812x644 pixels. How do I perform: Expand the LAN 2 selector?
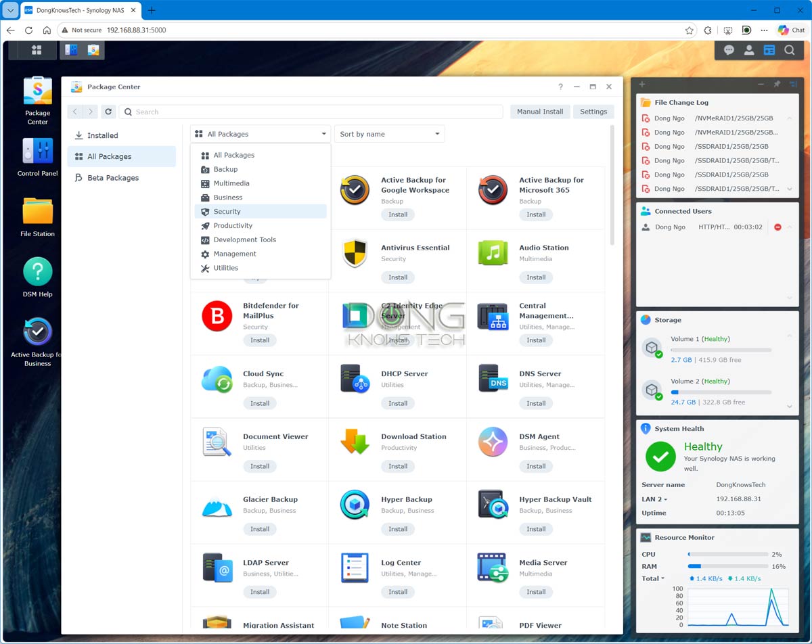pyautogui.click(x=654, y=499)
